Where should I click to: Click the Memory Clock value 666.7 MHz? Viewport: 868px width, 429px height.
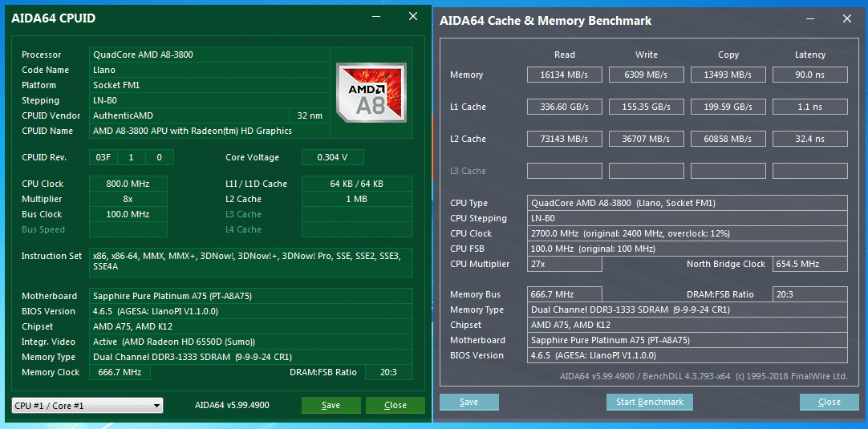tap(120, 372)
